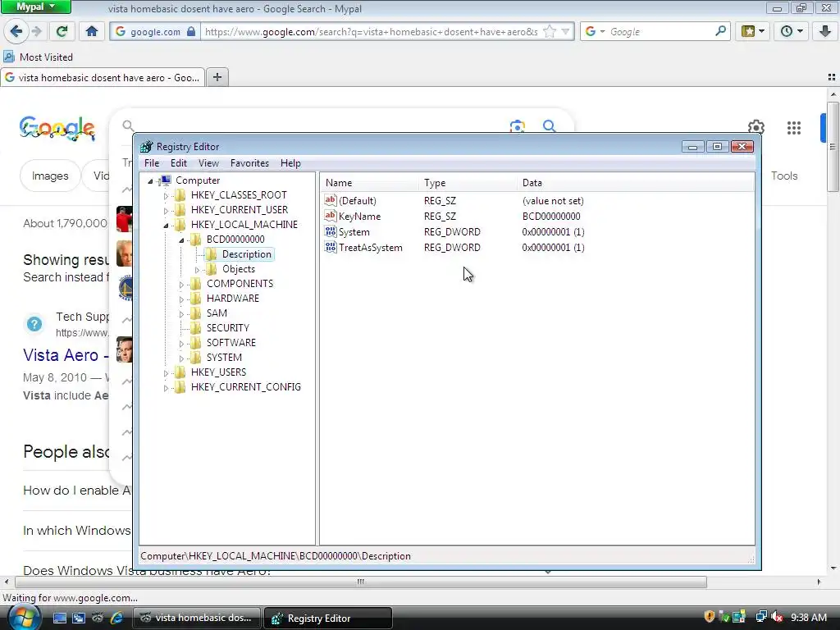This screenshot has width=840, height=630.
Task: Select the SECURITY registry key
Action: pyautogui.click(x=228, y=328)
